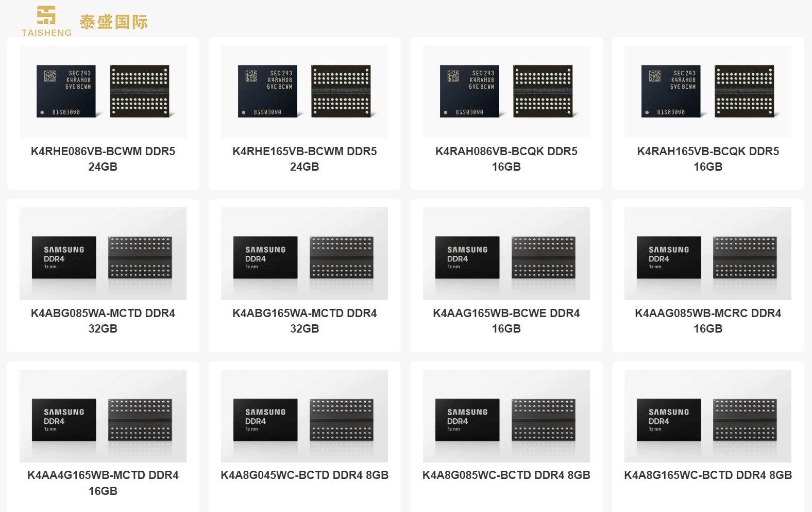The image size is (812, 512).
Task: Open K4AAG165WB-BCWE DDR4 16GB product image
Action: (506, 254)
